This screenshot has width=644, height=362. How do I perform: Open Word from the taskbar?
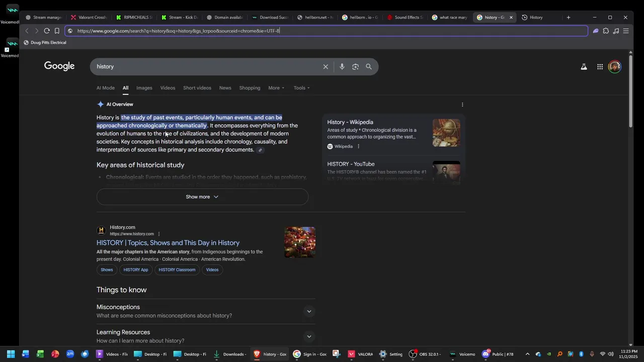(26, 354)
